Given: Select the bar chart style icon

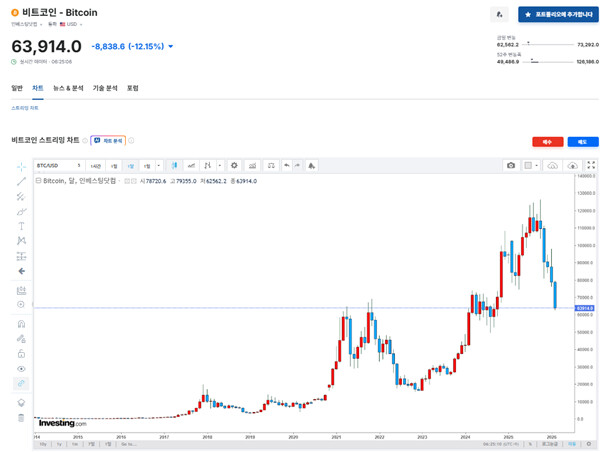Looking at the screenshot, I should (x=208, y=166).
